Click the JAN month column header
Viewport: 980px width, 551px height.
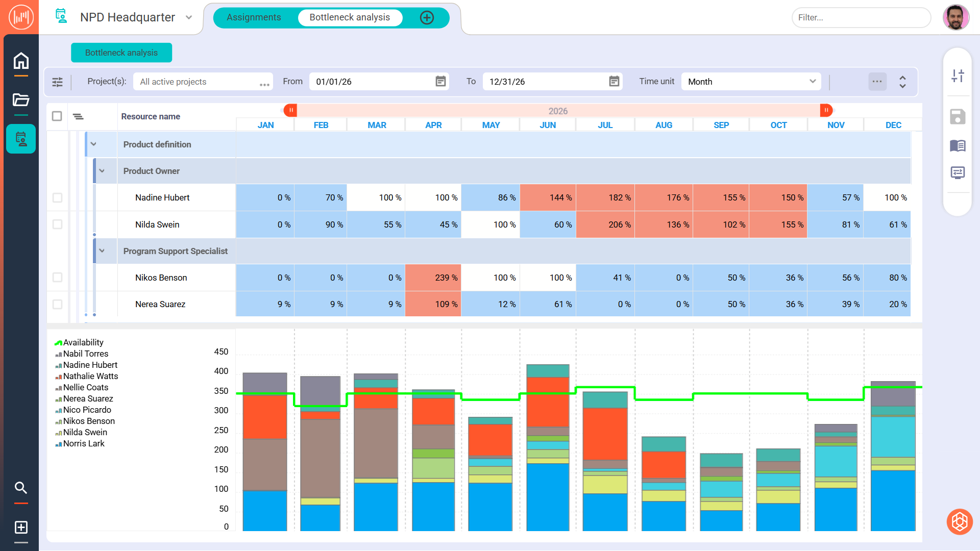point(265,125)
